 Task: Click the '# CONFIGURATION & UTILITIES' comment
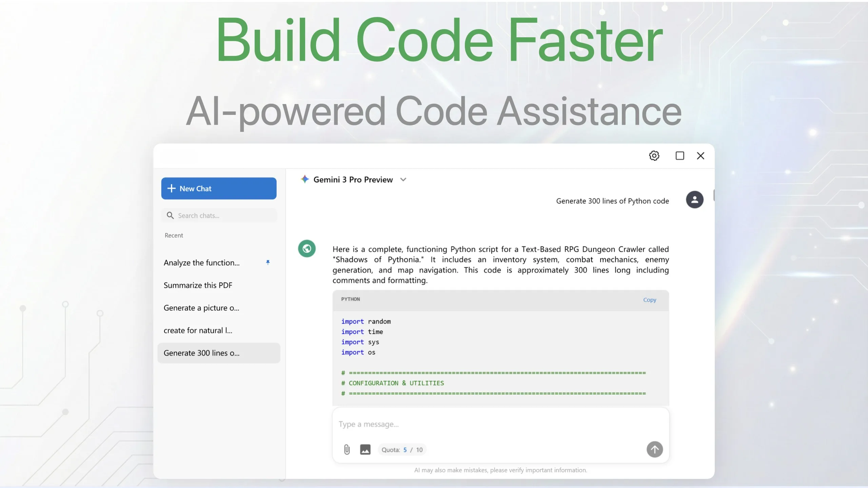[x=393, y=383]
